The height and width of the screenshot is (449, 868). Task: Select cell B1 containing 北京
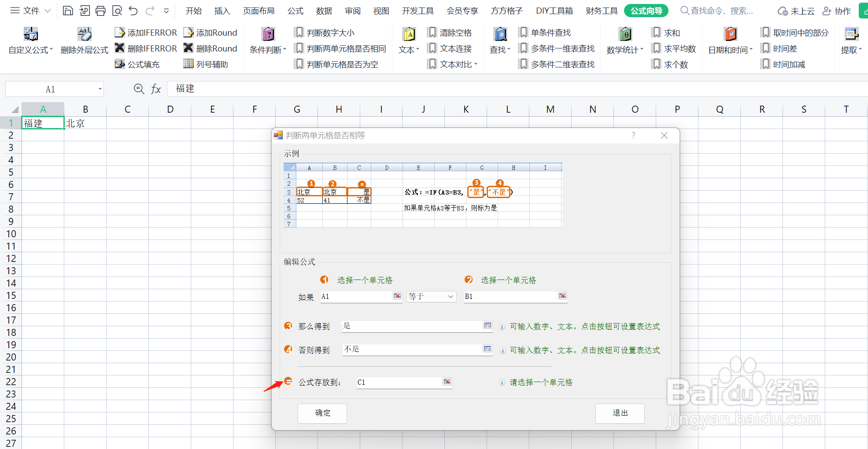tap(85, 123)
